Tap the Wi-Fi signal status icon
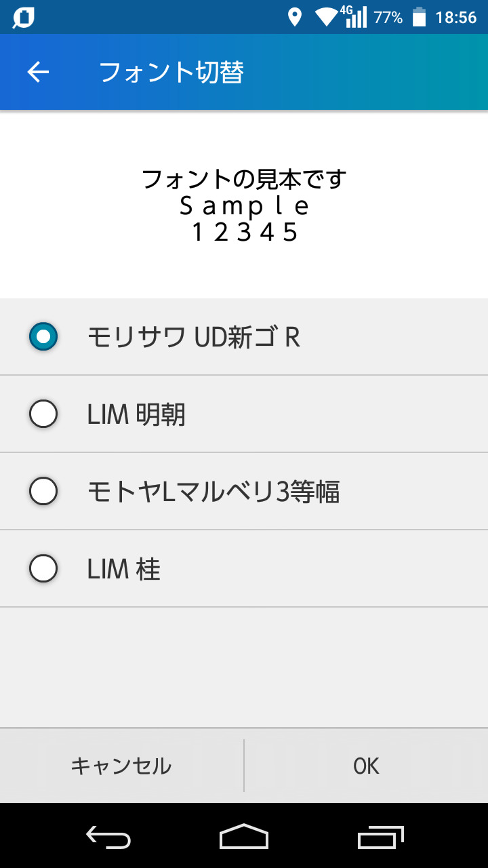The height and width of the screenshot is (868, 488). 327,18
